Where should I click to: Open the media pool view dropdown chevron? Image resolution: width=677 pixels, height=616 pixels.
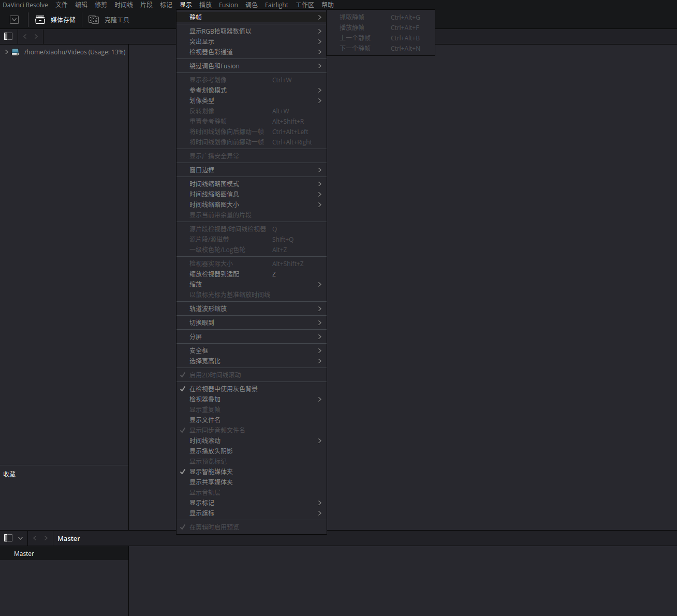click(x=21, y=538)
